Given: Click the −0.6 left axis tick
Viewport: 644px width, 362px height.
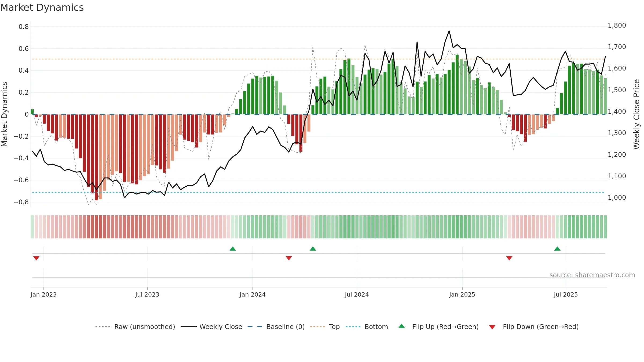Looking at the screenshot, I should tap(21, 180).
